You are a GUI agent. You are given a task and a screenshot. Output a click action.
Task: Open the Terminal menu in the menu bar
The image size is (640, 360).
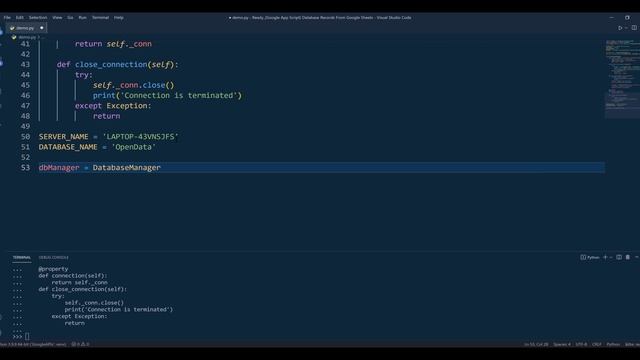click(x=100, y=18)
